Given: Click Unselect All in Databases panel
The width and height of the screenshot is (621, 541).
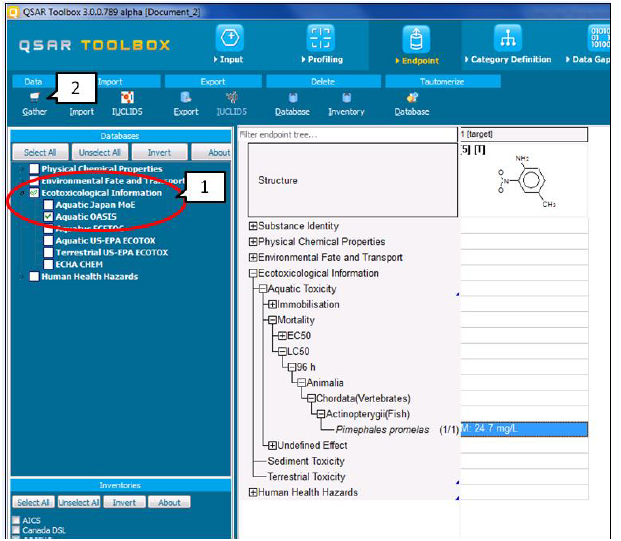Looking at the screenshot, I should 100,152.
